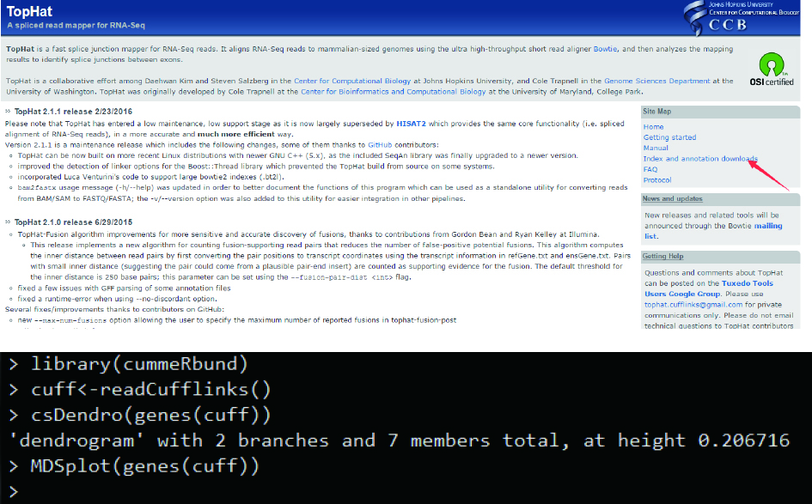The image size is (812, 504).
Task: Click the 'A spliced read mapper for RNA-Seq' subtitle
Action: pos(76,26)
